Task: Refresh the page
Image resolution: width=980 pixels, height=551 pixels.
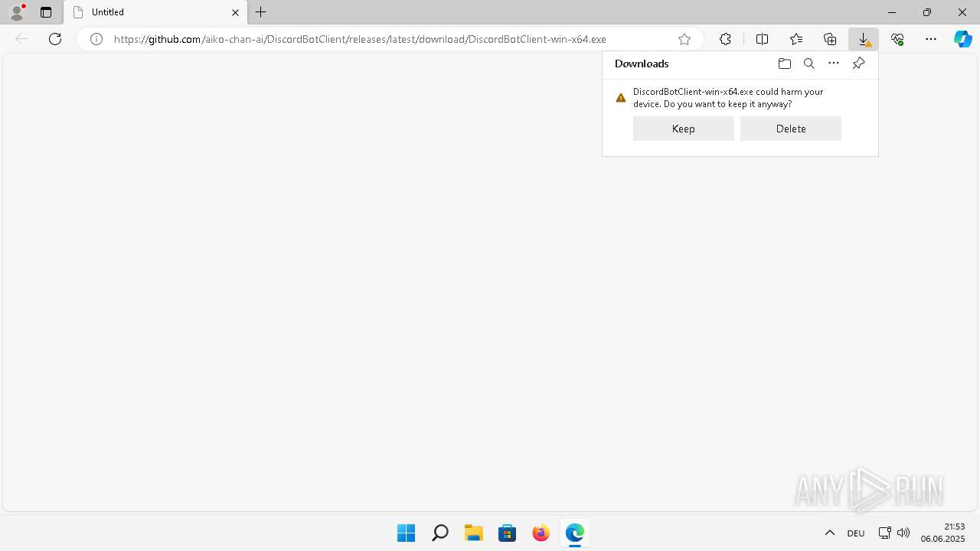Action: [55, 39]
